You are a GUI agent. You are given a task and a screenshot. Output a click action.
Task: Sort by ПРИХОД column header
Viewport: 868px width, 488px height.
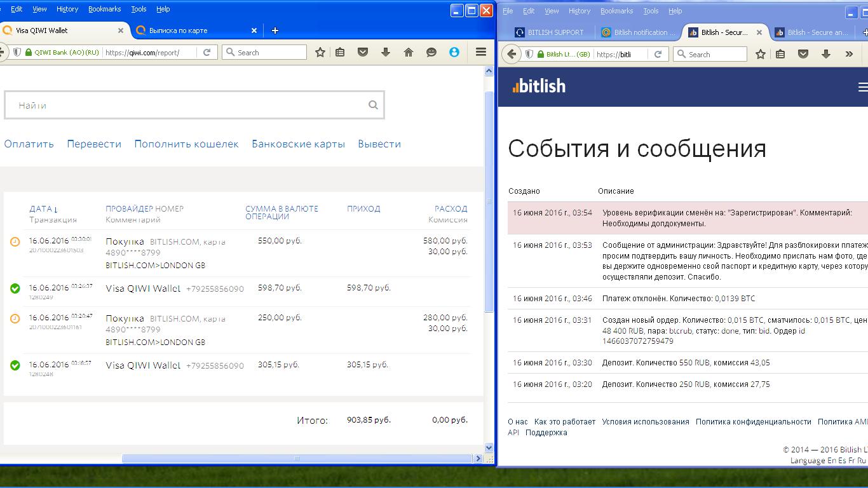coord(363,208)
